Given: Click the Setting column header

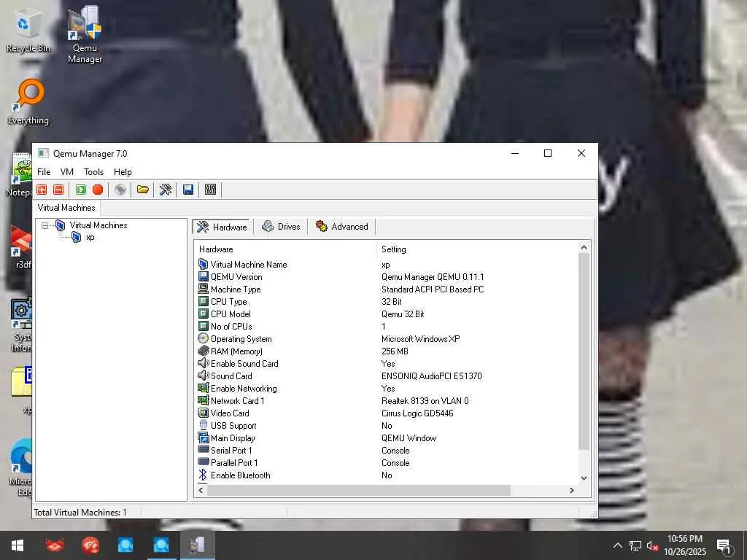Looking at the screenshot, I should 478,249.
